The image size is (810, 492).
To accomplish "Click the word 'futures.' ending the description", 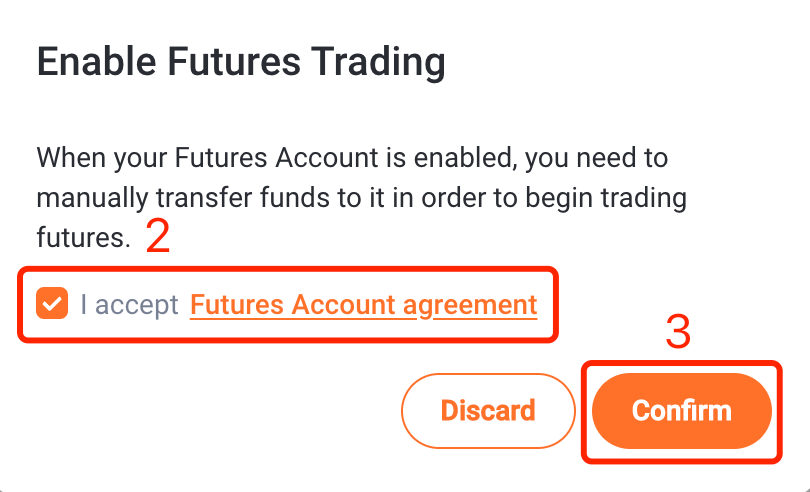I will (84, 238).
